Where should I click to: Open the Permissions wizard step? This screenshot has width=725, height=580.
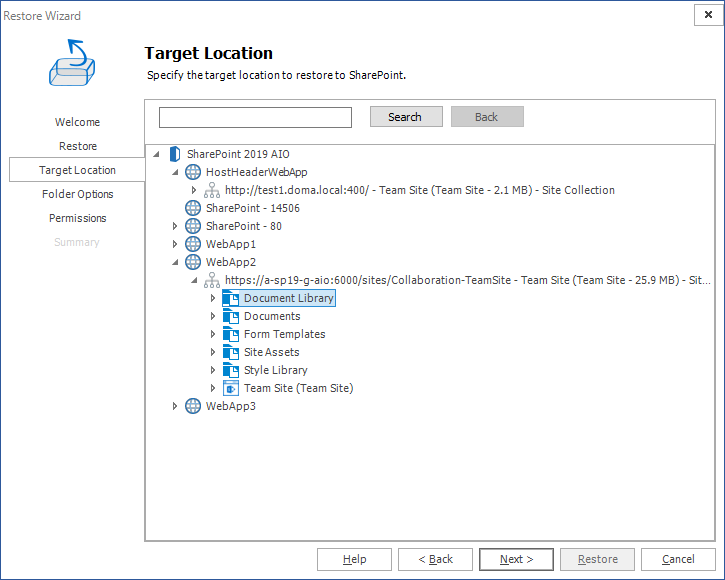77,218
